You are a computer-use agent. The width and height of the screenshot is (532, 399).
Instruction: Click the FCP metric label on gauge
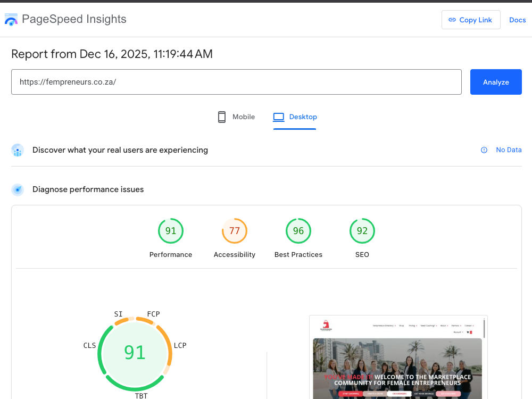coord(153,314)
